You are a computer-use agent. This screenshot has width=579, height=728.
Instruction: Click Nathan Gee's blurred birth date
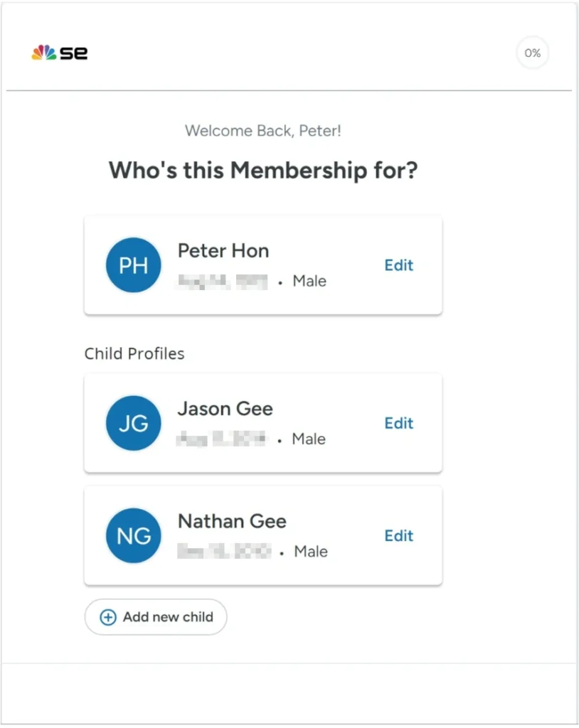tap(223, 552)
